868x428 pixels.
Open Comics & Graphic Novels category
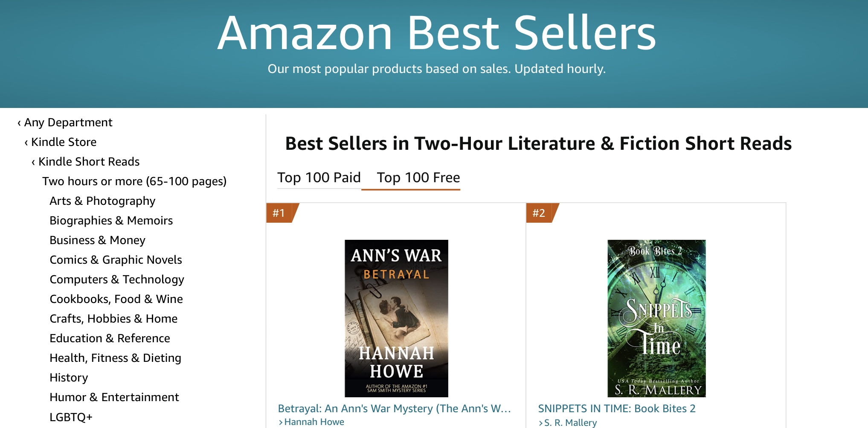(x=116, y=260)
